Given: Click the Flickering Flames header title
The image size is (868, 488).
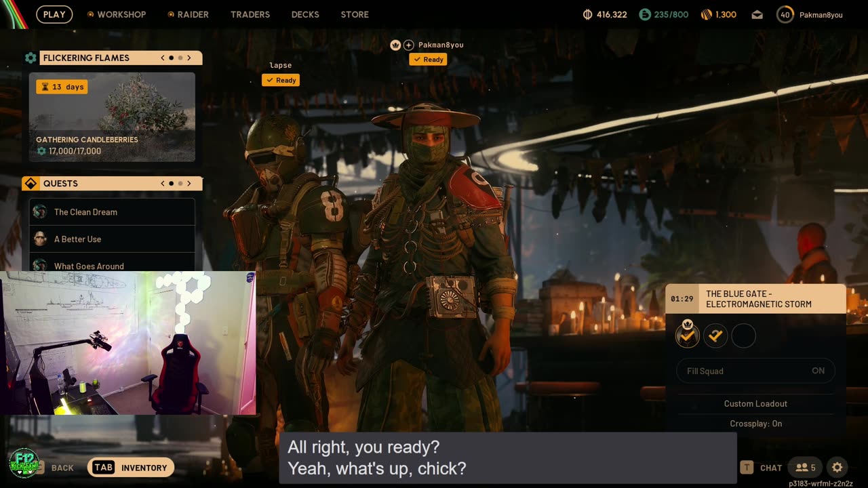Looking at the screenshot, I should (86, 58).
